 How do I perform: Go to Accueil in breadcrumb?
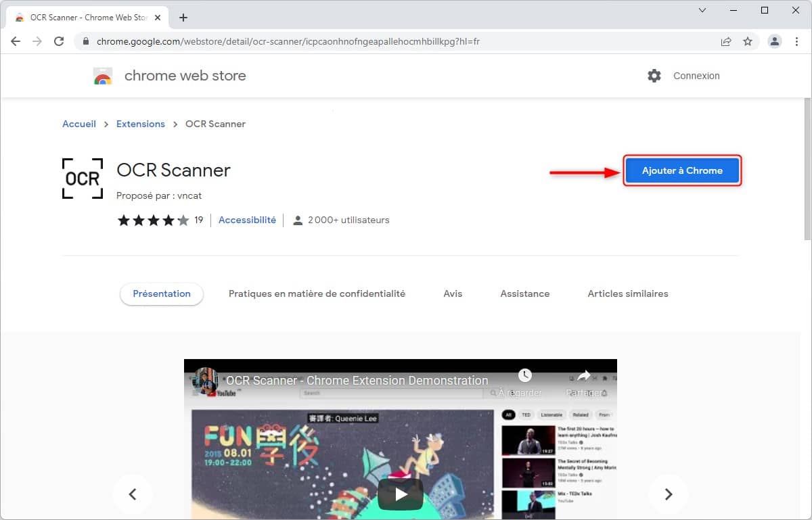[79, 124]
